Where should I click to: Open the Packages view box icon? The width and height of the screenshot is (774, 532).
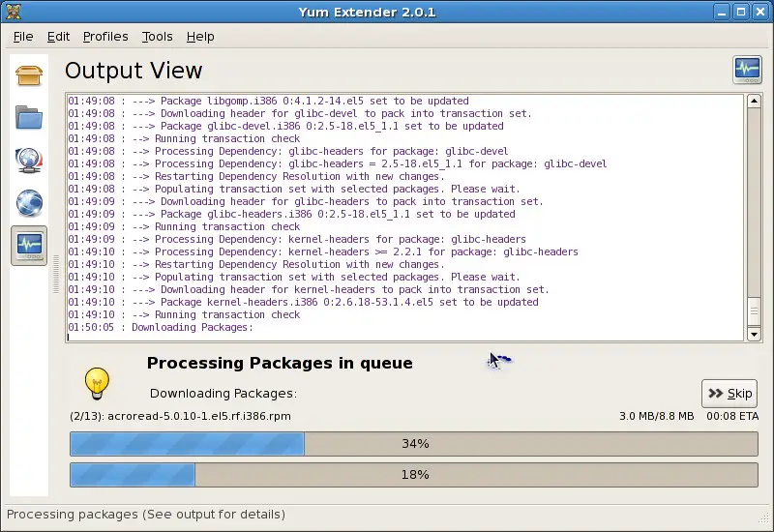[29, 75]
